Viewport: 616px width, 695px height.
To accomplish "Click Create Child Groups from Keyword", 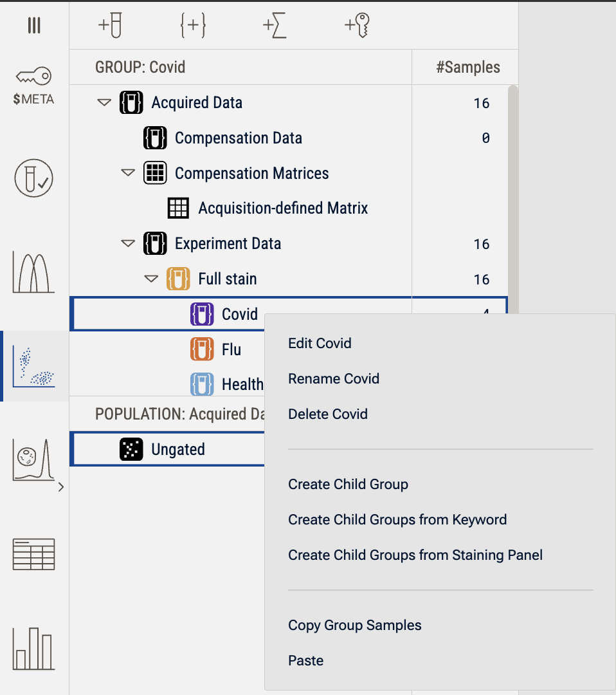I will coord(397,519).
